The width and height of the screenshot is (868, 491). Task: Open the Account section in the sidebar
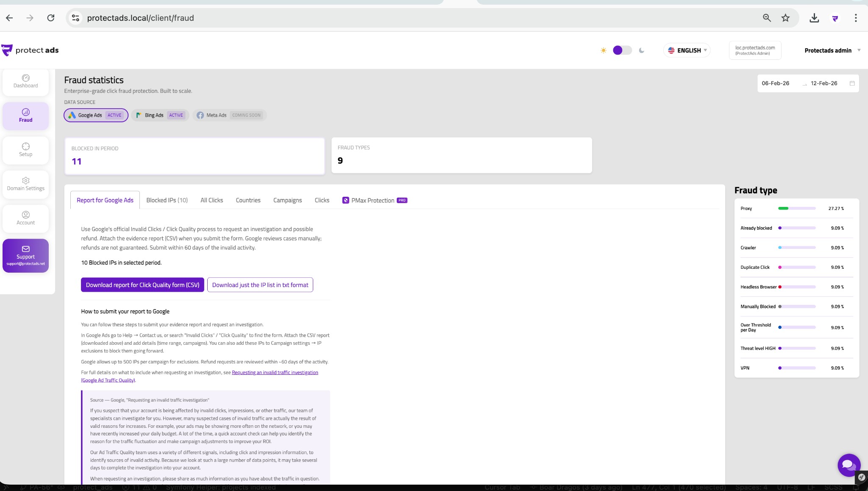(x=25, y=218)
